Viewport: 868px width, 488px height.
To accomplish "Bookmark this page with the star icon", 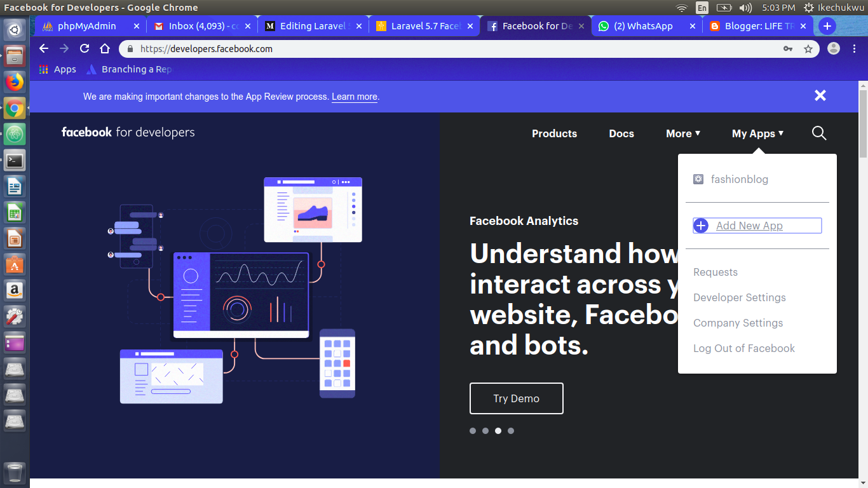I will tap(808, 49).
